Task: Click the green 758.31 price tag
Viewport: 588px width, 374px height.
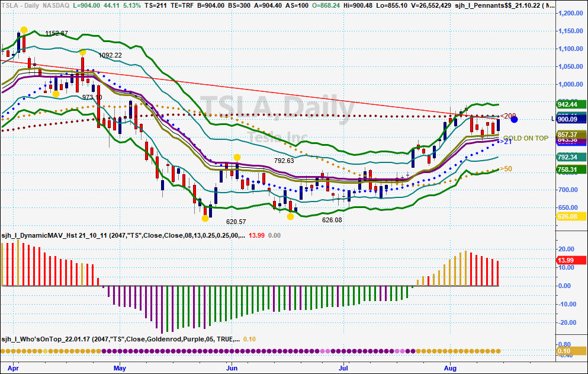Action: (x=571, y=170)
